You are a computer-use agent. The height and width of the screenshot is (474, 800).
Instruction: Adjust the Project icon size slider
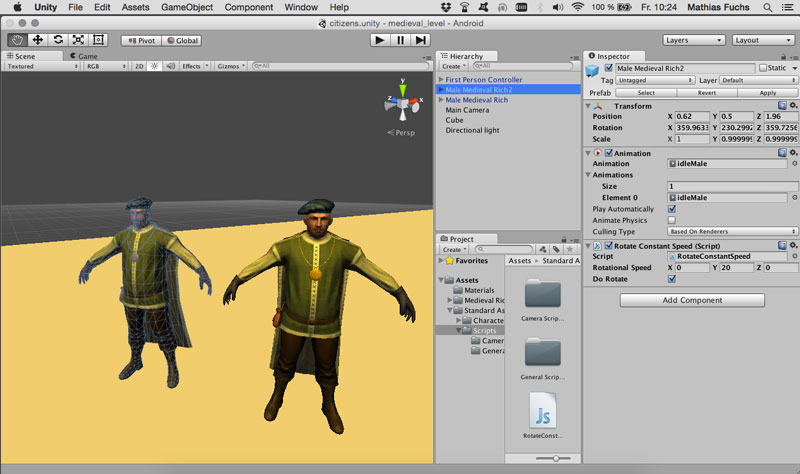click(554, 458)
